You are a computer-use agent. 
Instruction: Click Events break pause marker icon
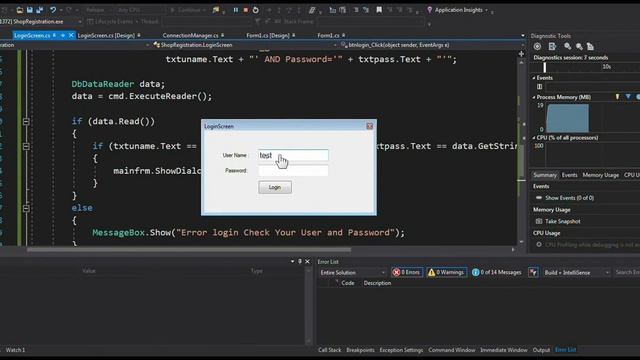coord(540,87)
